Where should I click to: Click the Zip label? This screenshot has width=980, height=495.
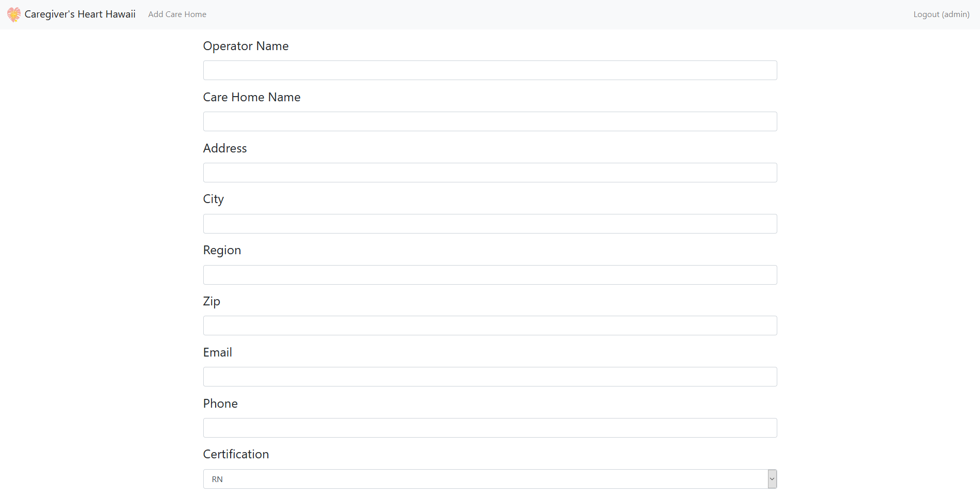point(212,301)
